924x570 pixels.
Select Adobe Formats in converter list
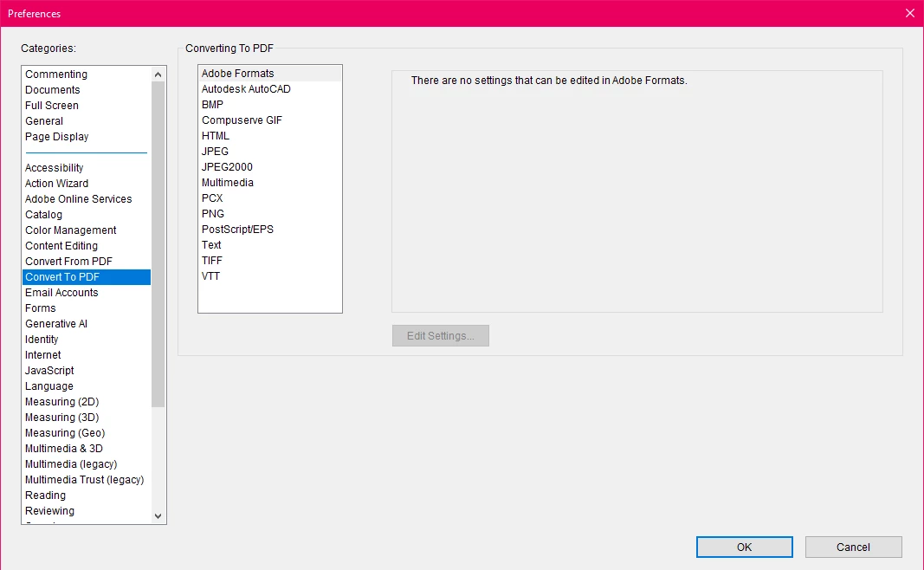(270, 74)
